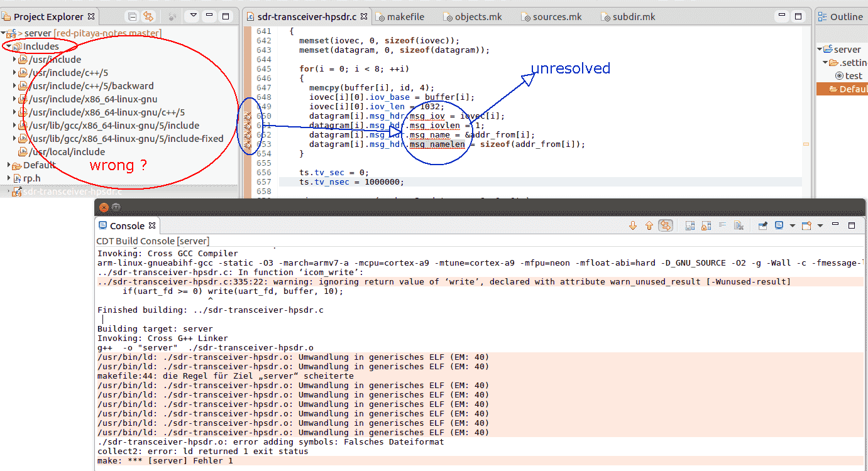The width and height of the screenshot is (868, 471).
Task: Minimize the Console panel
Action: [836, 225]
